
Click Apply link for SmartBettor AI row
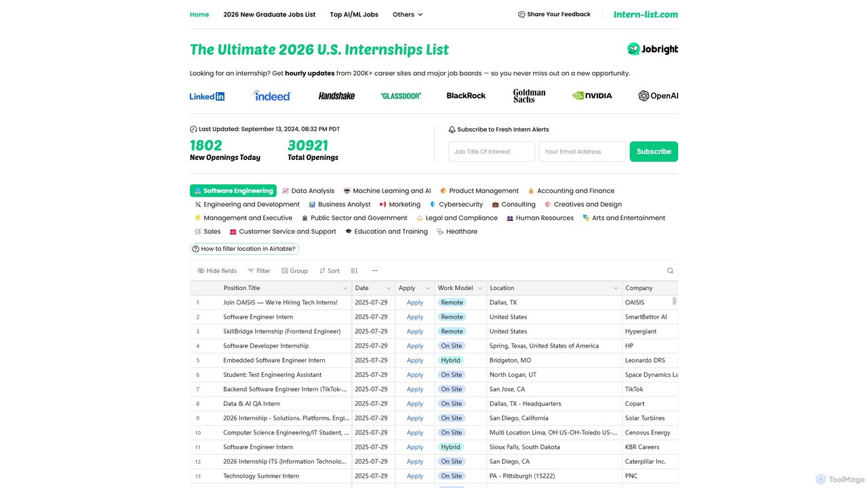coord(415,317)
